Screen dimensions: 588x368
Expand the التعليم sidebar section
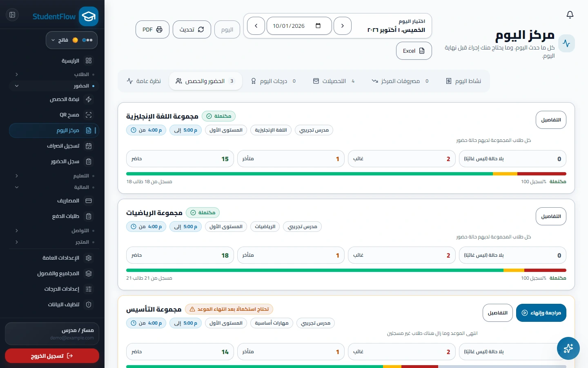tap(54, 176)
